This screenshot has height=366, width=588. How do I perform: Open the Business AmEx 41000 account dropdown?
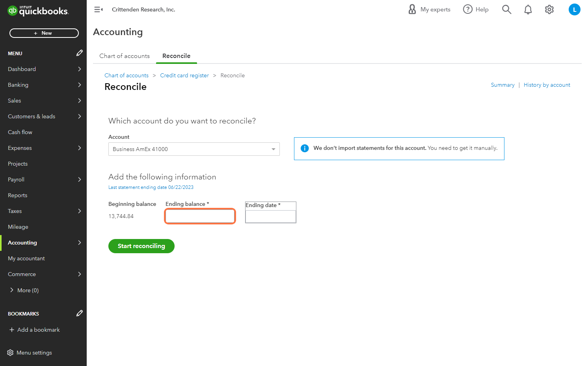(x=194, y=149)
